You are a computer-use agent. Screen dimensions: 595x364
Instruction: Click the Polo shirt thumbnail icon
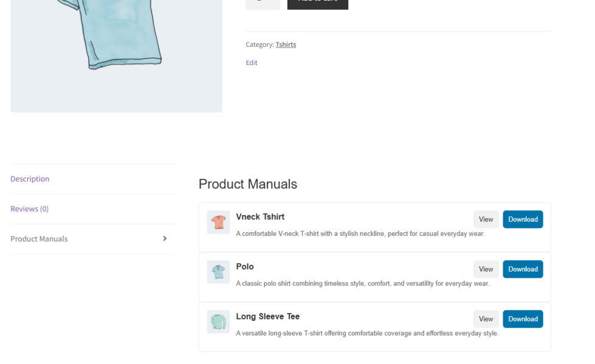[x=218, y=272]
